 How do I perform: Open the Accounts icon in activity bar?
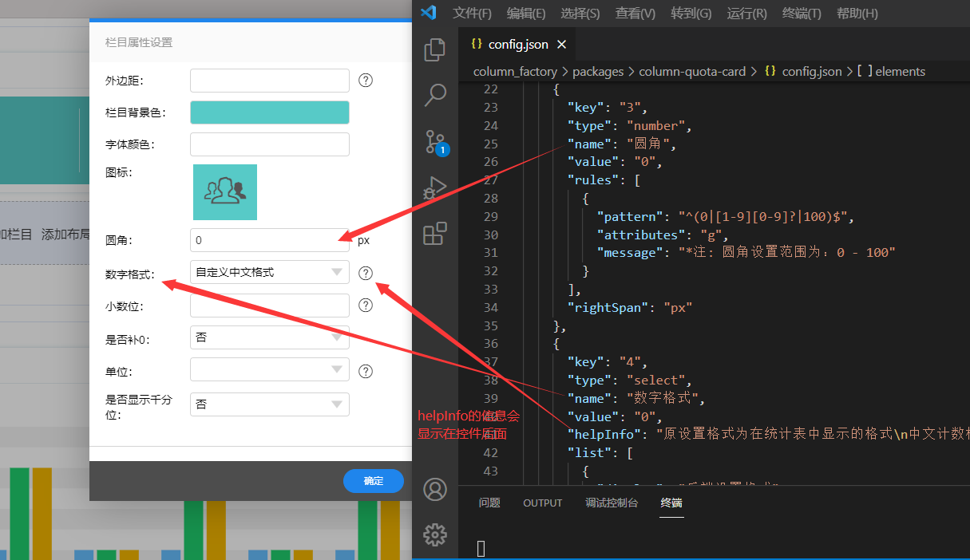435,489
